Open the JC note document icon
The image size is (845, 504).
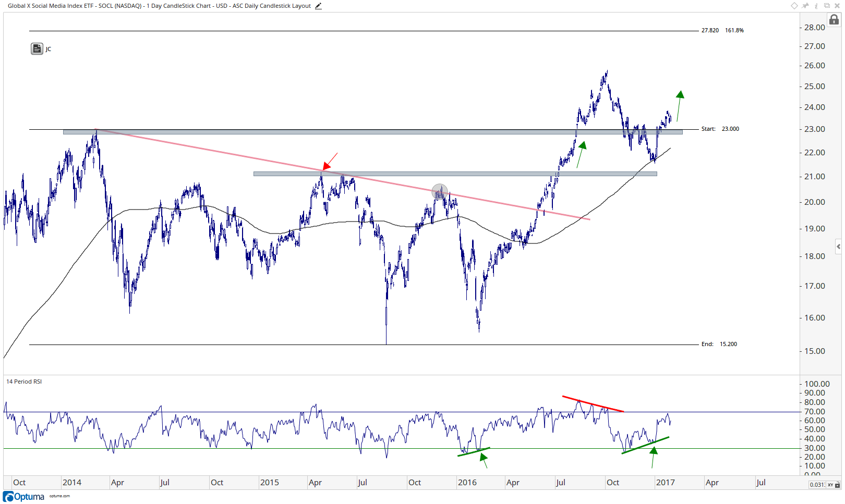click(x=37, y=49)
